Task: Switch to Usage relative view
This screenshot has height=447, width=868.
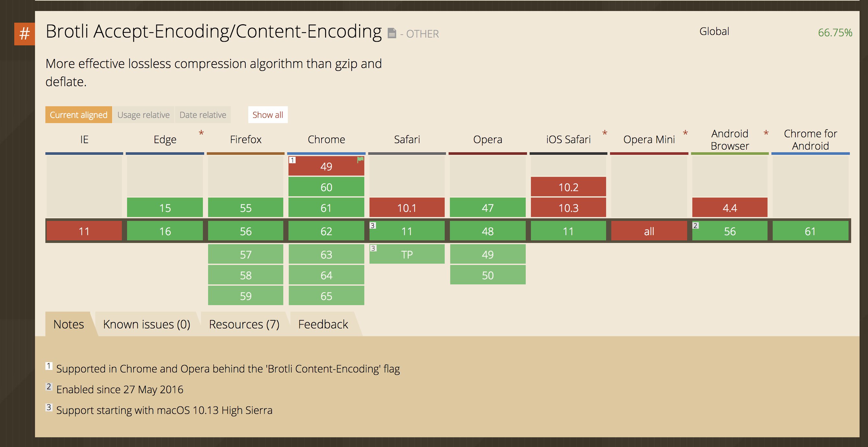Action: pyautogui.click(x=144, y=115)
